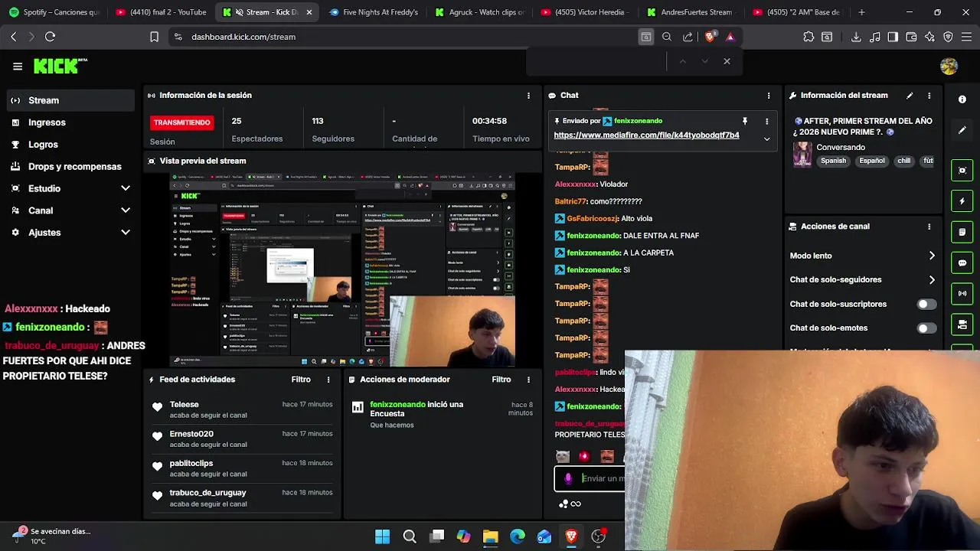Open Filtro in Acciones de moderador
This screenshot has width=980, height=551.
(501, 380)
